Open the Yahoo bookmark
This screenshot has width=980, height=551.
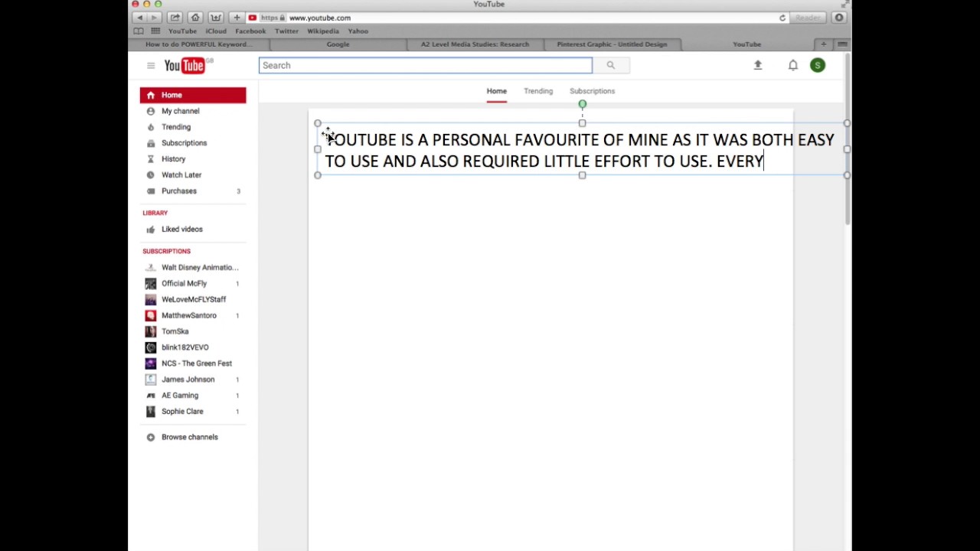[x=358, y=31]
